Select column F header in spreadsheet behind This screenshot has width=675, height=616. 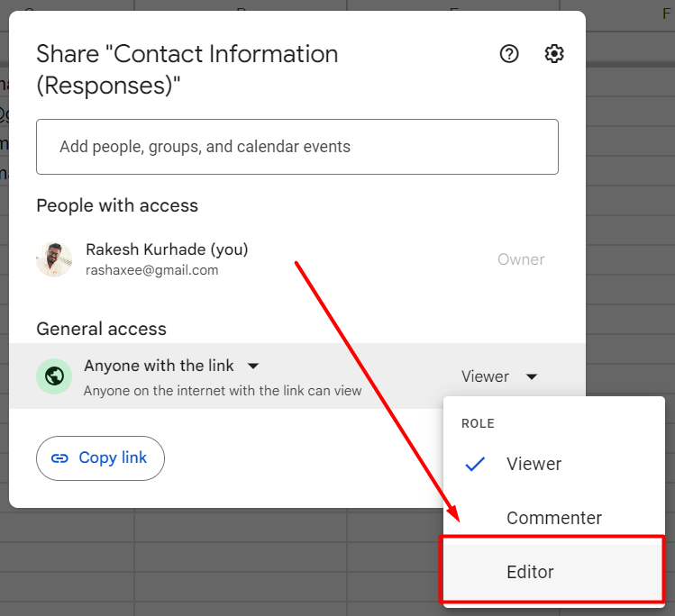pyautogui.click(x=665, y=14)
